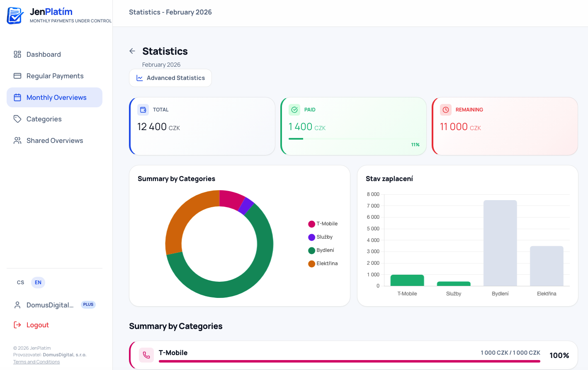Click the JenPlatím logo icon
The image size is (588, 370).
click(15, 15)
